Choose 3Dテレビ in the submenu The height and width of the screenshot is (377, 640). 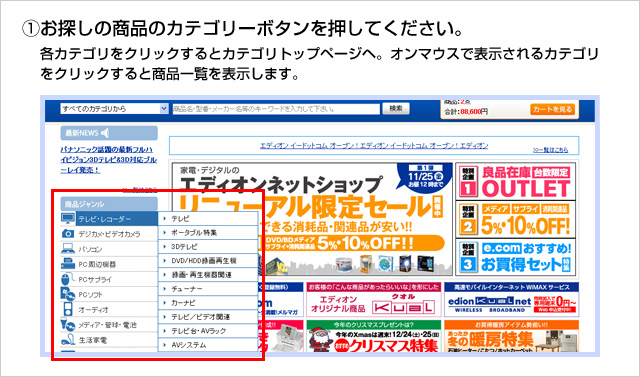click(208, 246)
